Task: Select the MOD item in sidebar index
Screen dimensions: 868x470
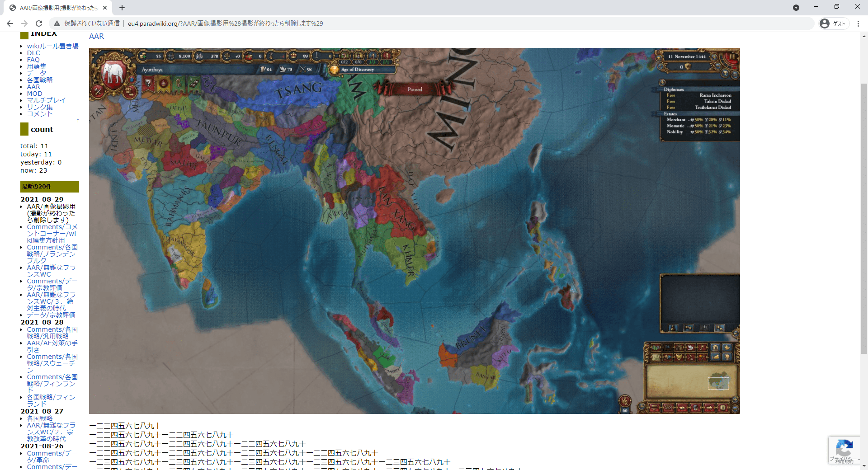Action: pyautogui.click(x=34, y=94)
